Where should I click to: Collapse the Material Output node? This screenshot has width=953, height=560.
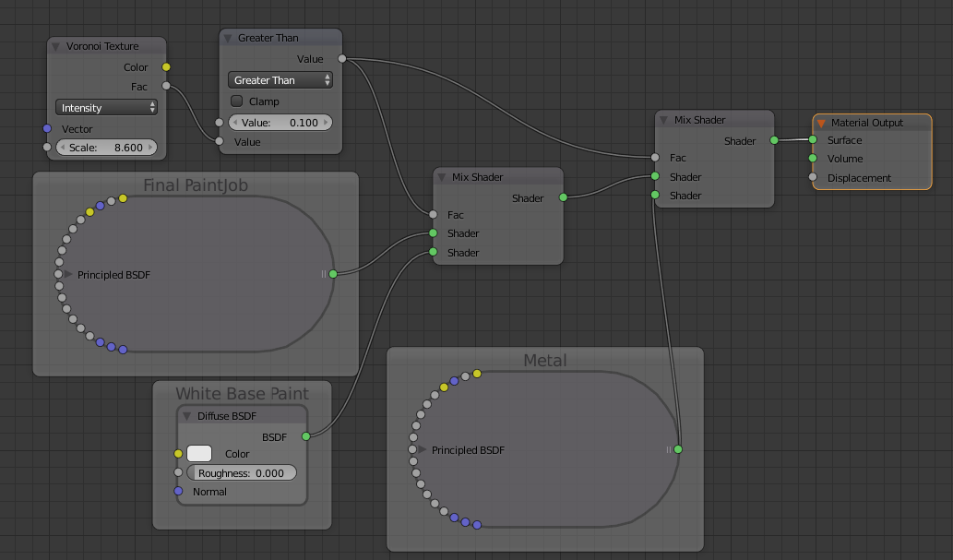pyautogui.click(x=821, y=124)
